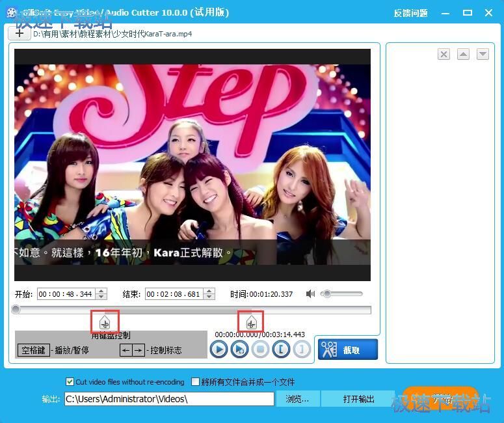Set start mark bracket button
The height and width of the screenshot is (423, 504).
click(x=281, y=349)
